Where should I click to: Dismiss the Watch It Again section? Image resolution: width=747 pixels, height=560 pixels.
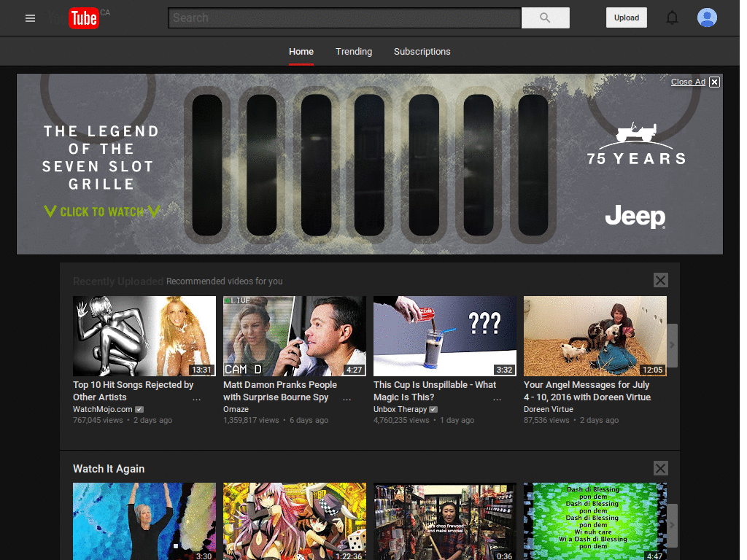click(x=660, y=468)
